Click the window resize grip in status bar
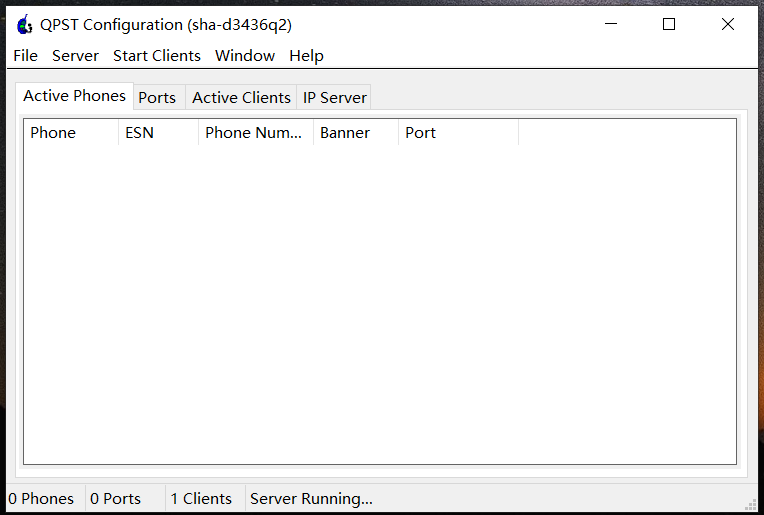Viewport: 764px width, 515px height. point(750,505)
